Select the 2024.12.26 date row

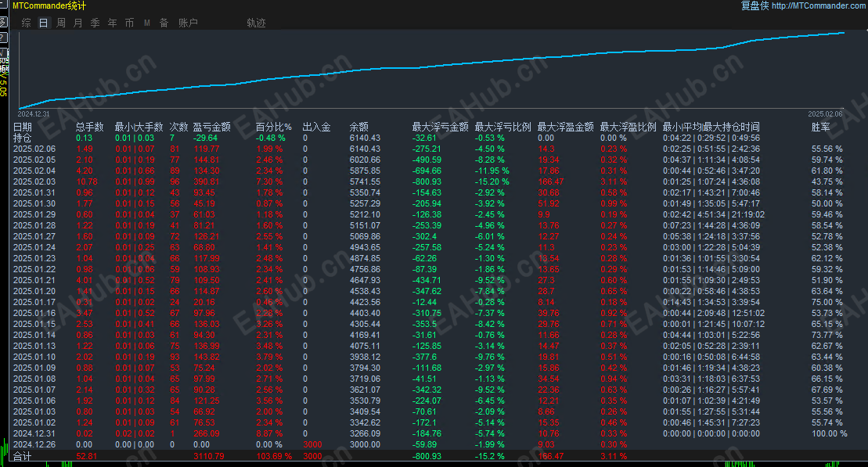point(34,444)
